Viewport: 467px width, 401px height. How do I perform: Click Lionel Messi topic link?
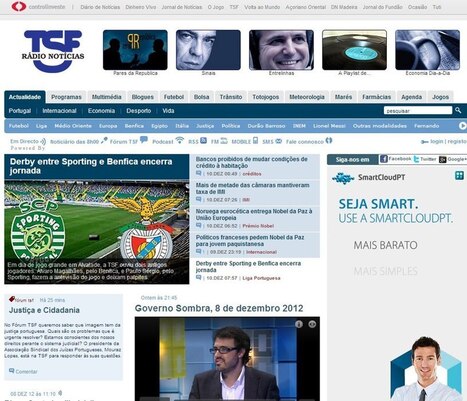(x=329, y=126)
